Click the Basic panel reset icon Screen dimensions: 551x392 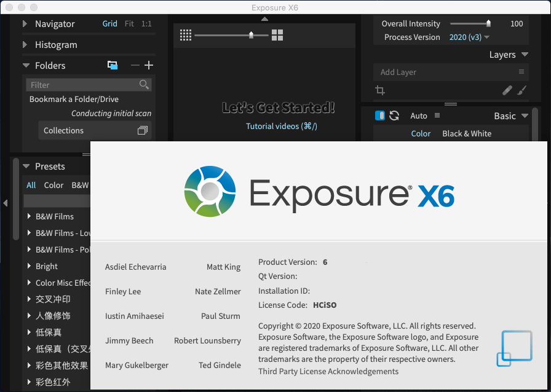point(394,116)
